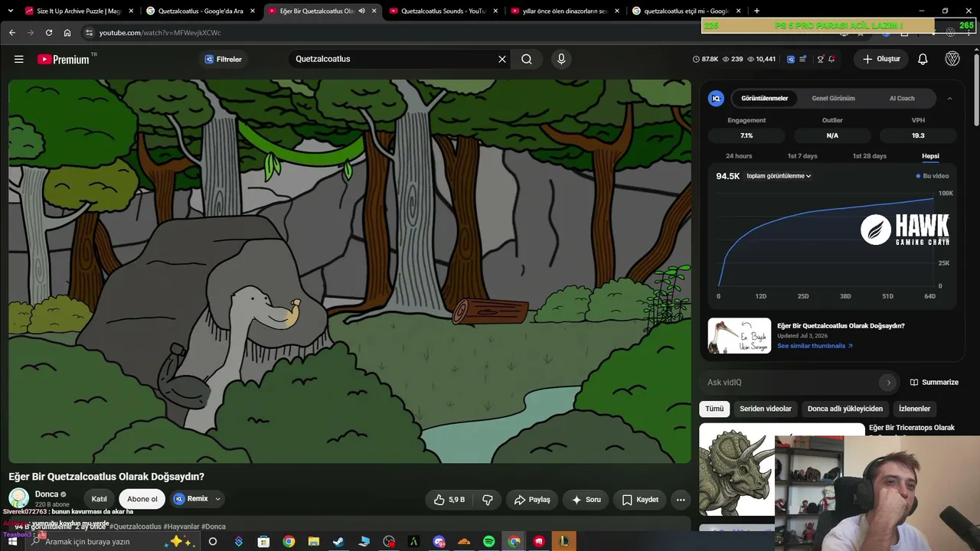
Task: Open the Remix dropdown arrow
Action: (217, 499)
